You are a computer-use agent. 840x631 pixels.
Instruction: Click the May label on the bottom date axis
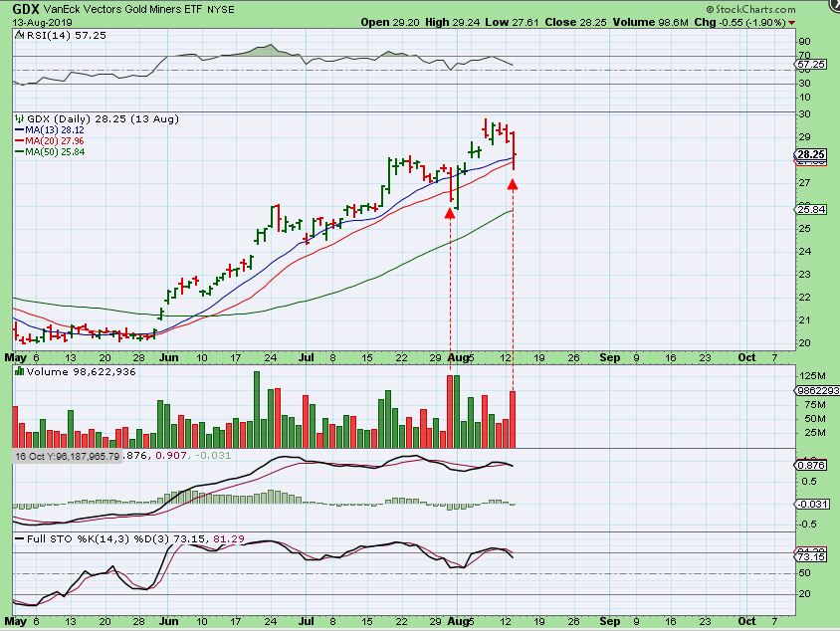coord(15,621)
